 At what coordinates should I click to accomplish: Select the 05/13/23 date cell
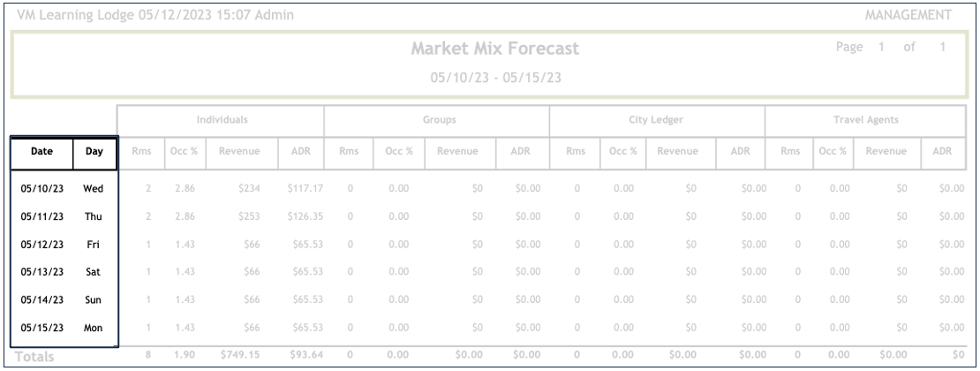41,272
